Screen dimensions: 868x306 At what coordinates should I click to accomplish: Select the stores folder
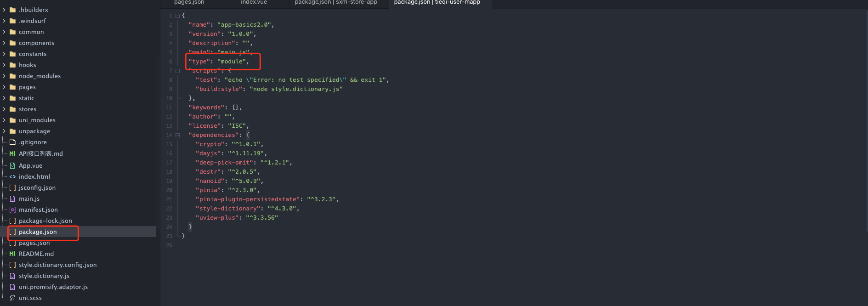click(x=28, y=109)
